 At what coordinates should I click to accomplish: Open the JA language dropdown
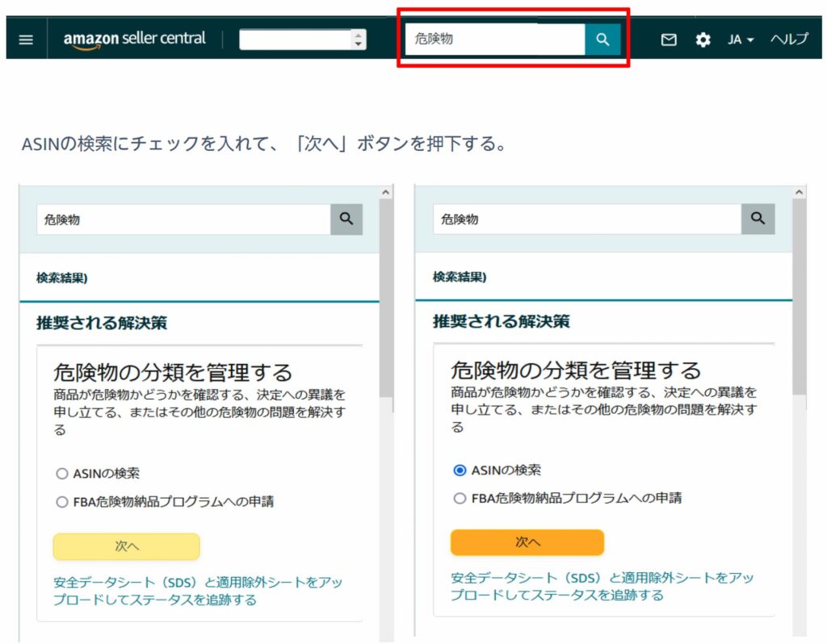point(741,40)
